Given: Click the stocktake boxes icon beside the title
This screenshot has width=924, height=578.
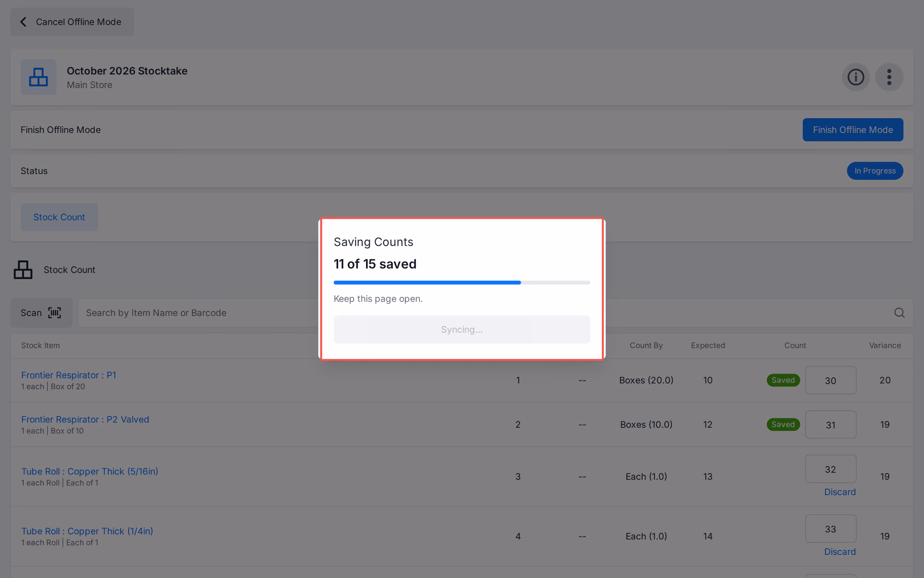Looking at the screenshot, I should coord(39,77).
